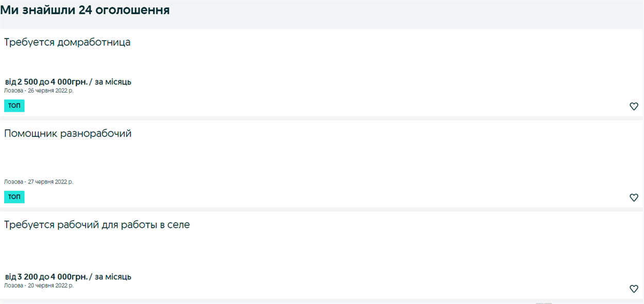Click the від 2 500 до 4 000грн. salary

(x=46, y=82)
